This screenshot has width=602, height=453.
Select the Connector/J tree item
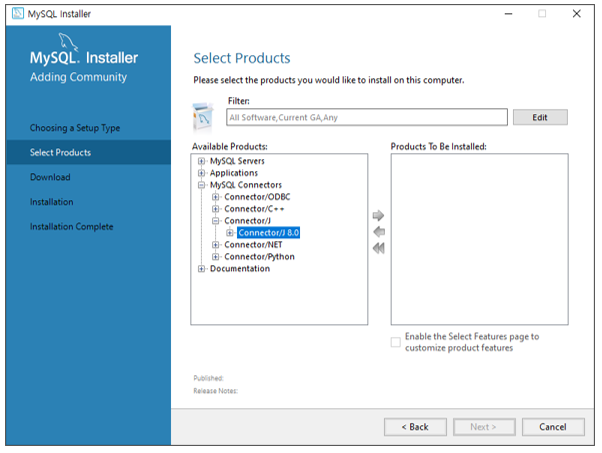[x=247, y=221]
